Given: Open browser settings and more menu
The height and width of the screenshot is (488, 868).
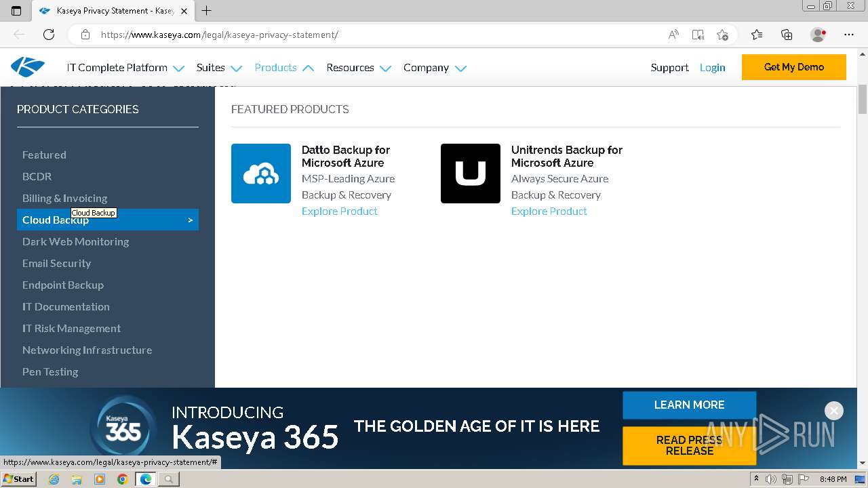Looking at the screenshot, I should point(849,35).
